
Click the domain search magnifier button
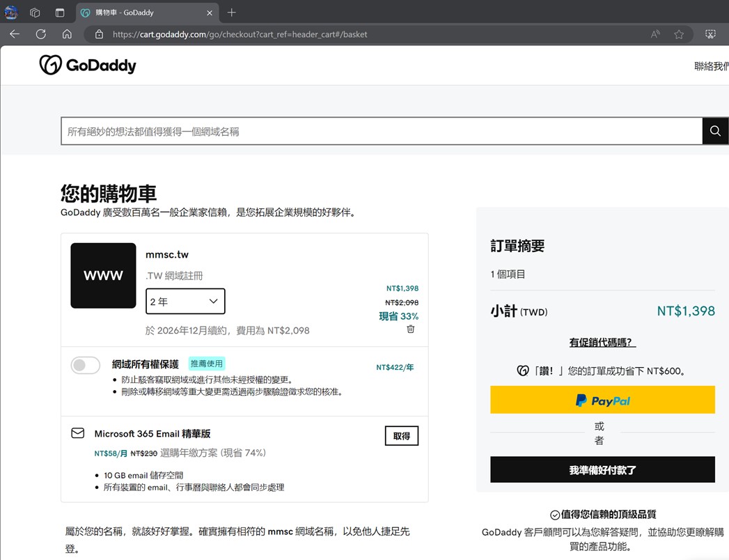tap(715, 131)
